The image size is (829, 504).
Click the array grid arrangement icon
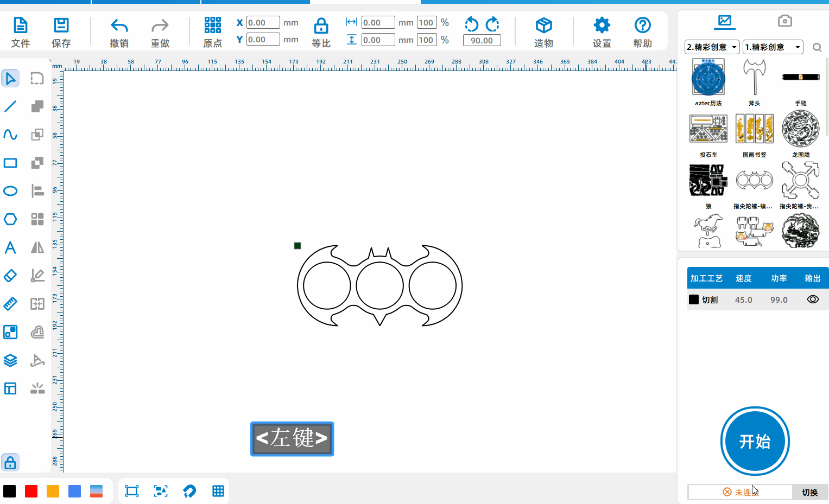(37, 219)
